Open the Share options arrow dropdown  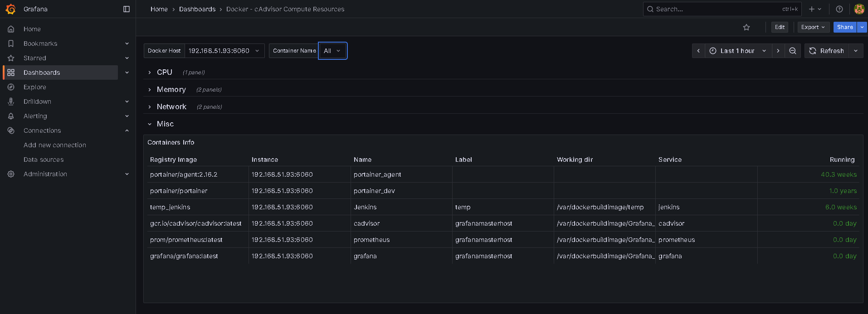click(x=862, y=27)
